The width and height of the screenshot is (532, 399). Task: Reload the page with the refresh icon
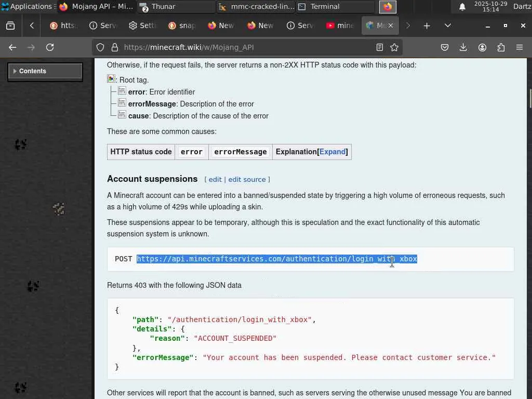[50, 47]
